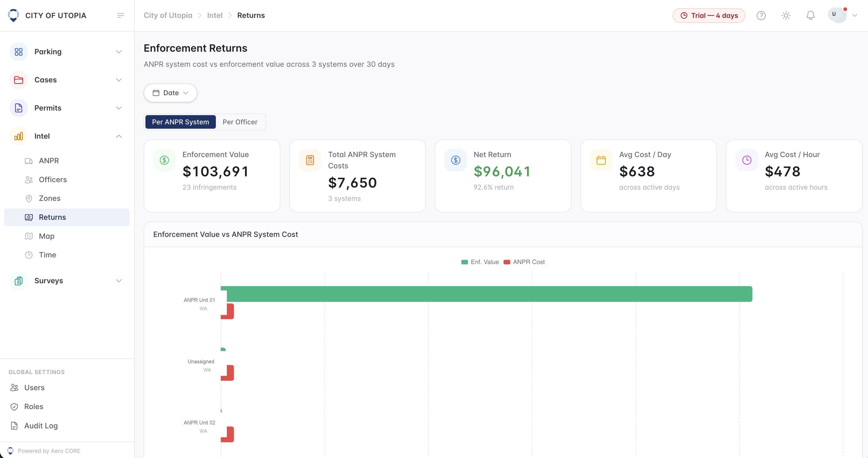
Task: Go to City of Utopia breadcrumb
Action: tap(168, 16)
